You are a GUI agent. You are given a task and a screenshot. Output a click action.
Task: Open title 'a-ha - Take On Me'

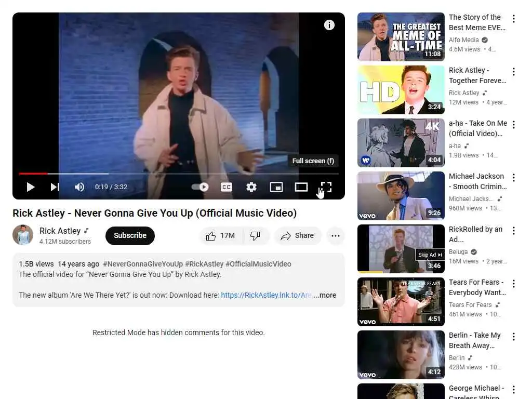pos(478,128)
